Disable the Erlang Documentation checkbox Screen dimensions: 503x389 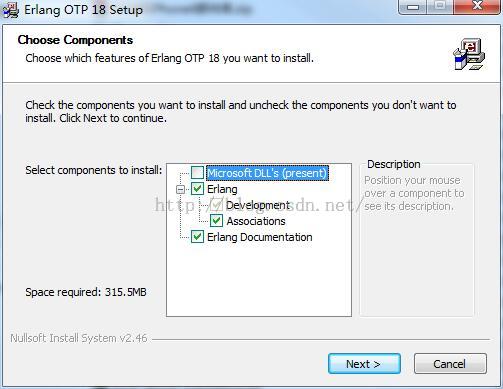point(197,237)
